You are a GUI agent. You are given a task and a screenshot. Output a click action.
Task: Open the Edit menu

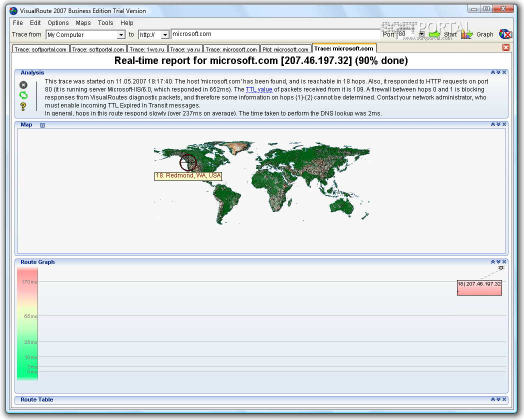(x=35, y=22)
